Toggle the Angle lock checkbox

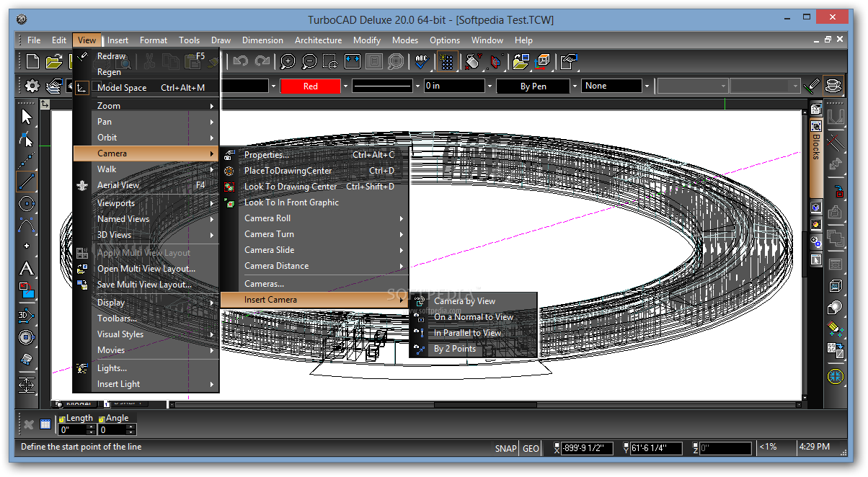(102, 419)
